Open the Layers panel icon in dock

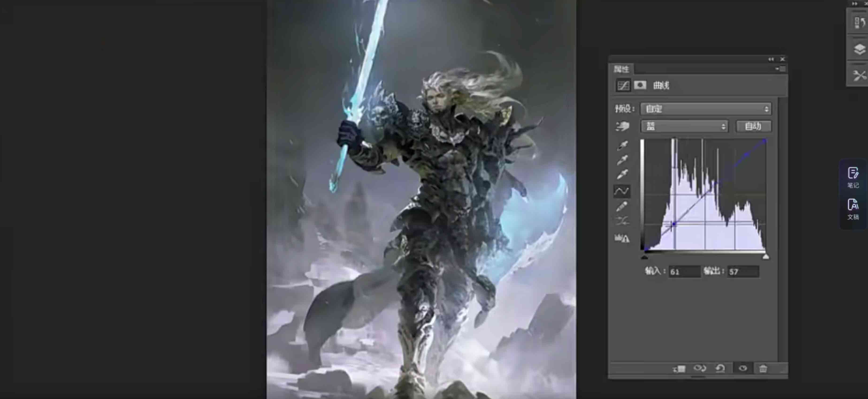click(859, 49)
